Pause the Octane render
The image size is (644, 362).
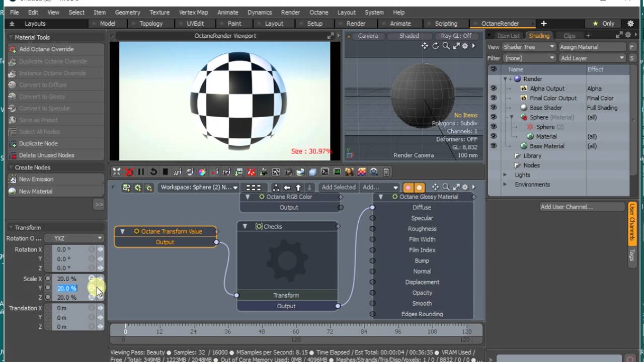pyautogui.click(x=141, y=172)
